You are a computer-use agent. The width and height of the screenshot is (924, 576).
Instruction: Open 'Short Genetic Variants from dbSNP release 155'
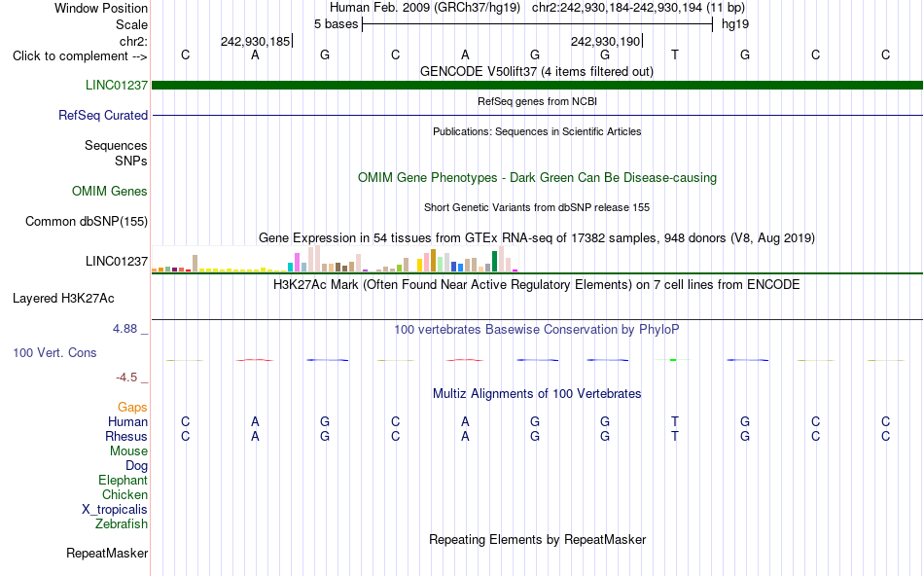(537, 207)
